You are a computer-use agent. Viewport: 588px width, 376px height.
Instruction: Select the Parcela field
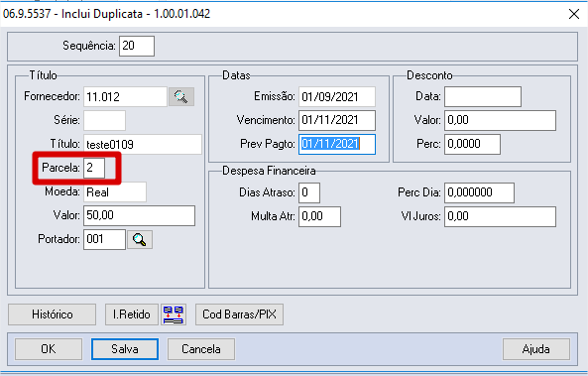[94, 168]
